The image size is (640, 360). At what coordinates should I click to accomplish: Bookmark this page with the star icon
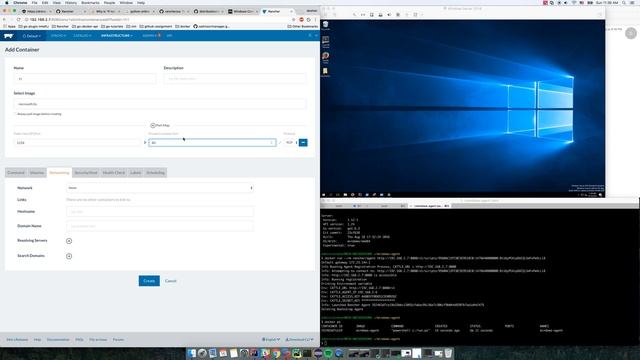(x=293, y=20)
